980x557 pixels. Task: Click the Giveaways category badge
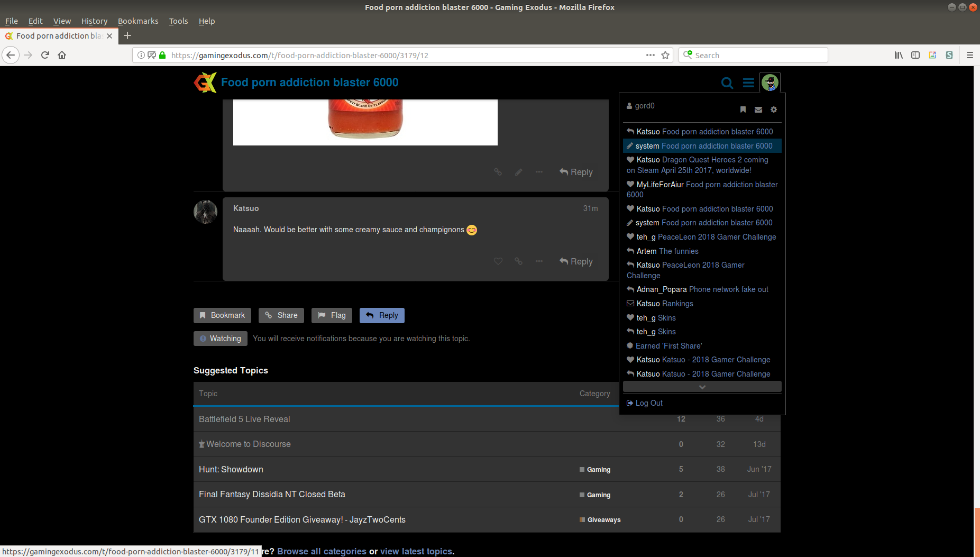point(600,520)
